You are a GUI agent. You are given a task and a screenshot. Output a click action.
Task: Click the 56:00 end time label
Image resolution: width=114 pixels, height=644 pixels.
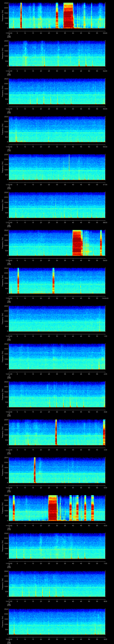tap(105, 147)
